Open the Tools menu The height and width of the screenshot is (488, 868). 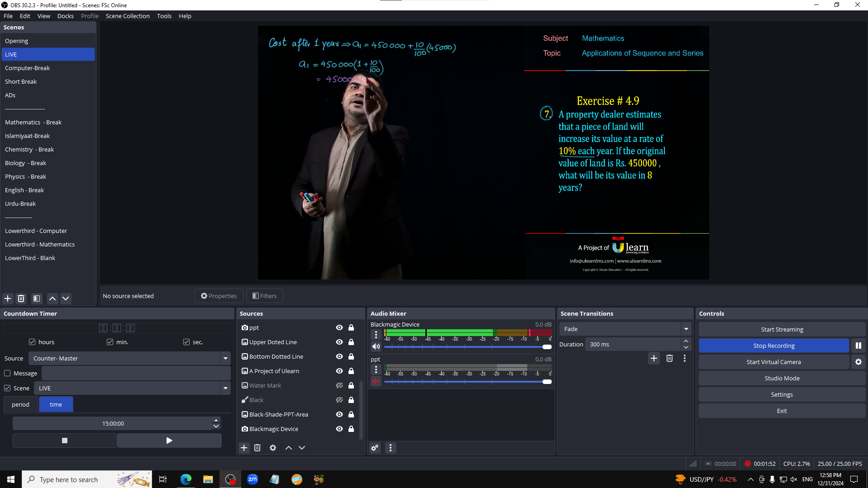tap(164, 16)
